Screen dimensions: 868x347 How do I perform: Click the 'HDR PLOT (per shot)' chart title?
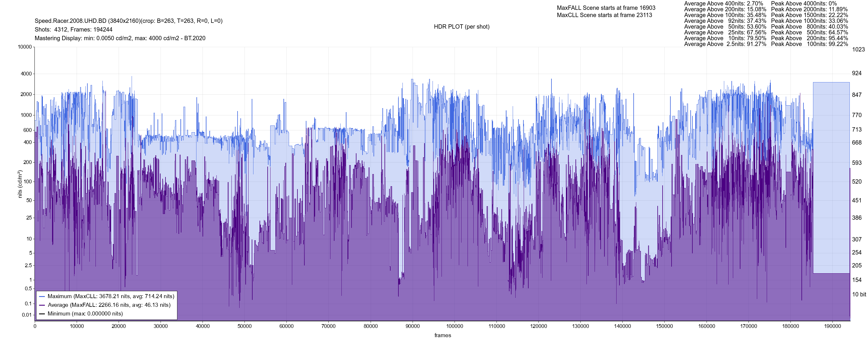click(x=461, y=27)
